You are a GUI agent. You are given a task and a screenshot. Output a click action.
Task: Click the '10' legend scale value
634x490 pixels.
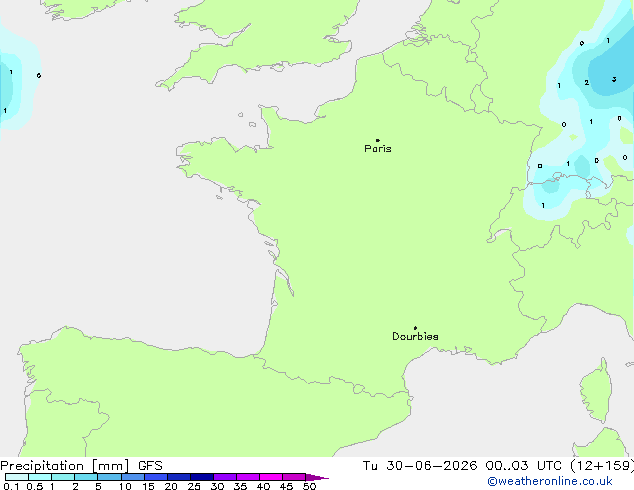(125, 486)
